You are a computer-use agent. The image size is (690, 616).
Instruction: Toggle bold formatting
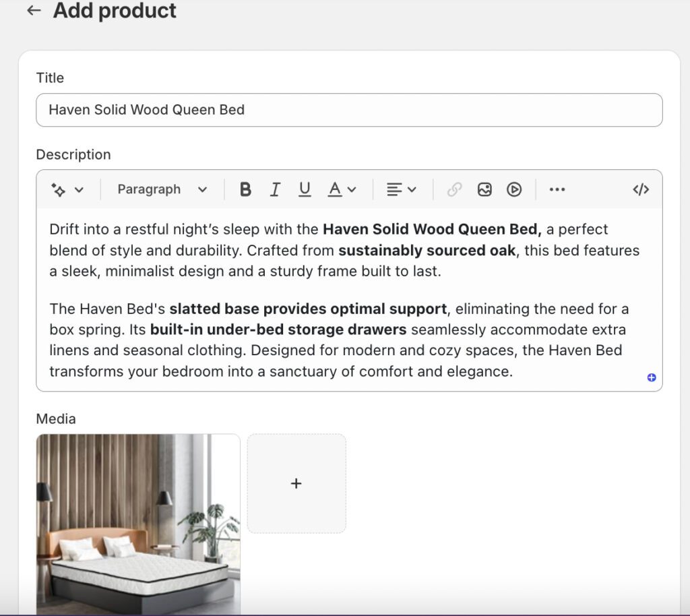point(245,190)
